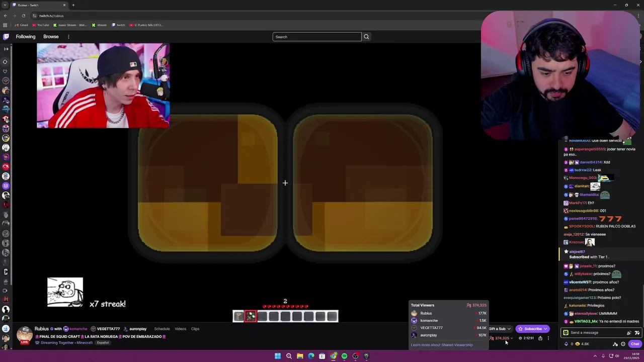Click the chat celebration icon

tap(629, 333)
